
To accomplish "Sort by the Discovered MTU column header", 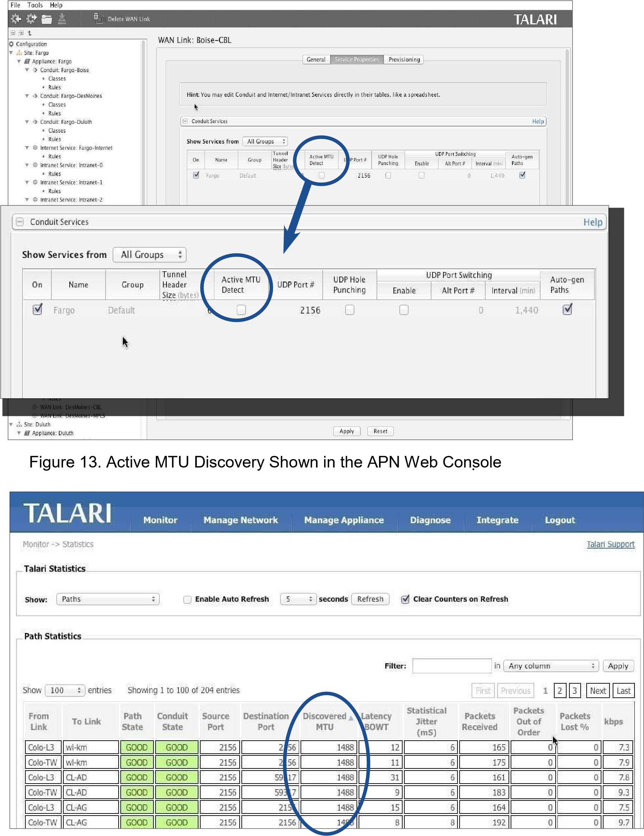I will point(328,722).
